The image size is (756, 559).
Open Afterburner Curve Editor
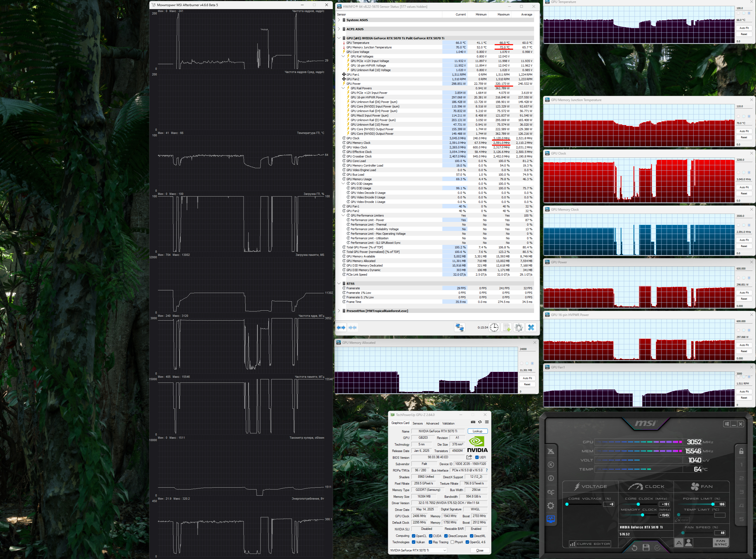point(590,544)
